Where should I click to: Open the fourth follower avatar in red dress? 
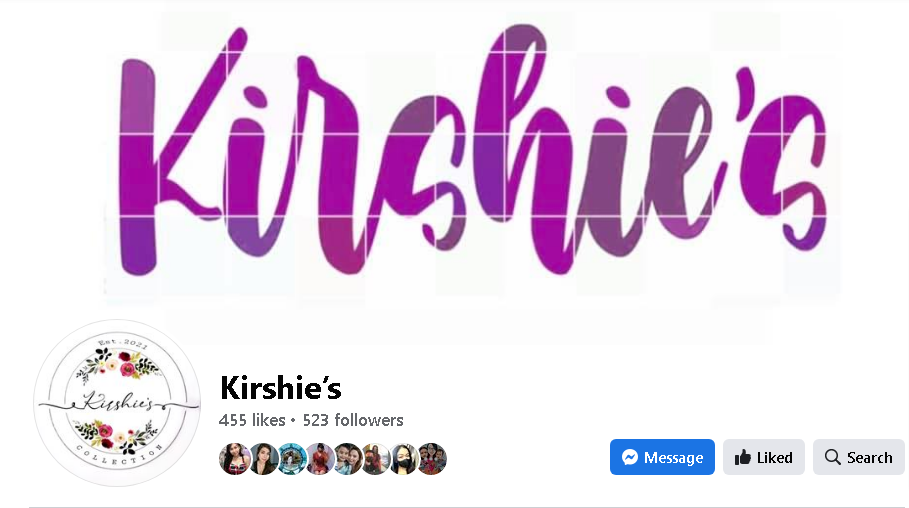point(319,459)
